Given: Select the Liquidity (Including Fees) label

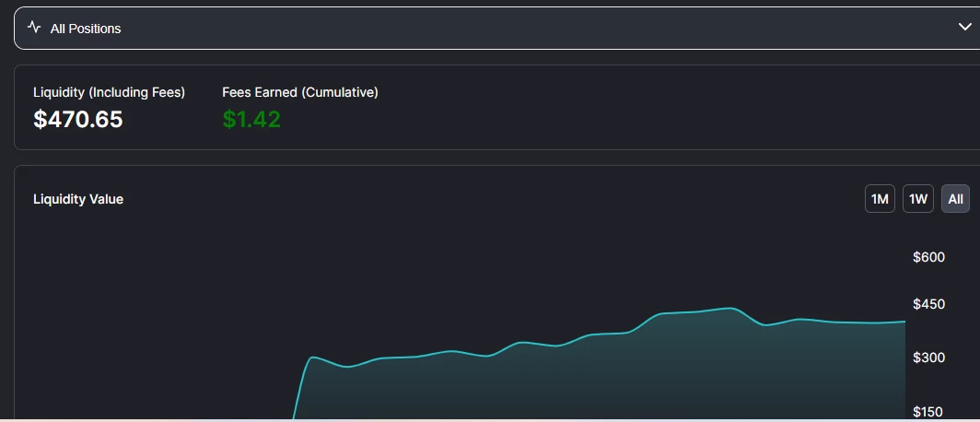Looking at the screenshot, I should coord(110,92).
